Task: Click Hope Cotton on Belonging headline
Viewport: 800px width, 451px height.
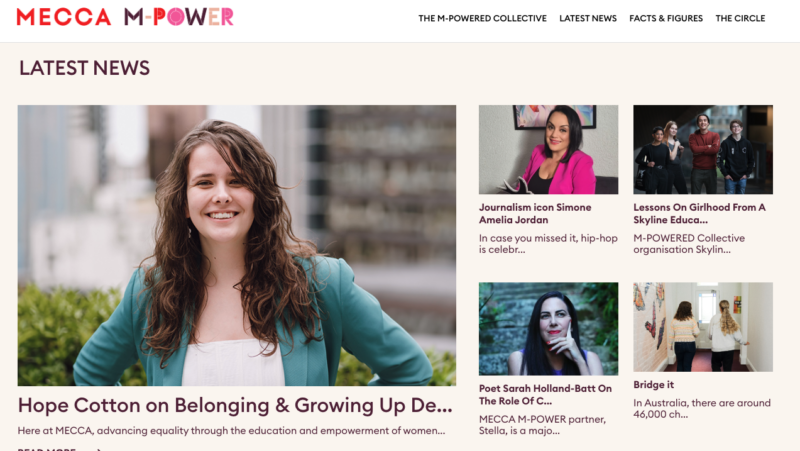Action: tap(235, 405)
